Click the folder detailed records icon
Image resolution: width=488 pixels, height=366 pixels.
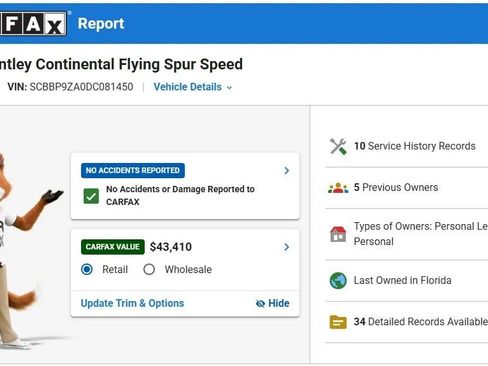tap(338, 322)
